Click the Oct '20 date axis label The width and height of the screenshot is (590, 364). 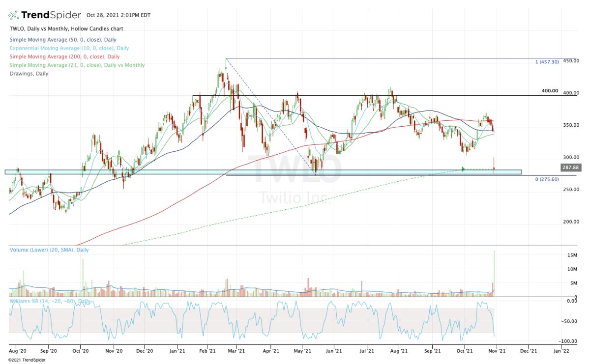[x=80, y=352]
